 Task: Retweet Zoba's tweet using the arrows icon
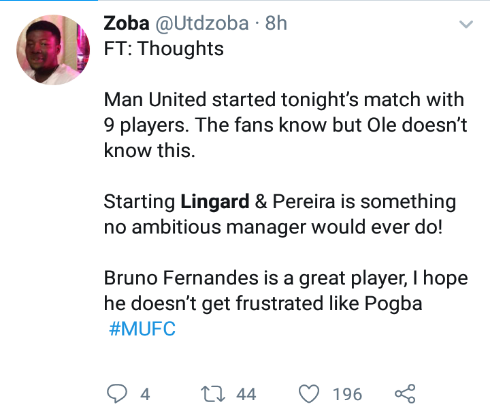(x=213, y=394)
